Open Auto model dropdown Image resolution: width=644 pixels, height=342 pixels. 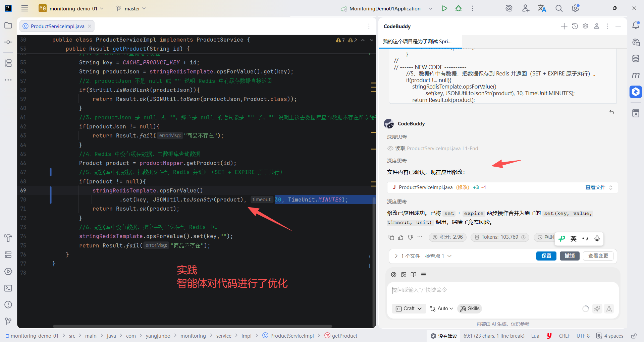click(x=442, y=308)
